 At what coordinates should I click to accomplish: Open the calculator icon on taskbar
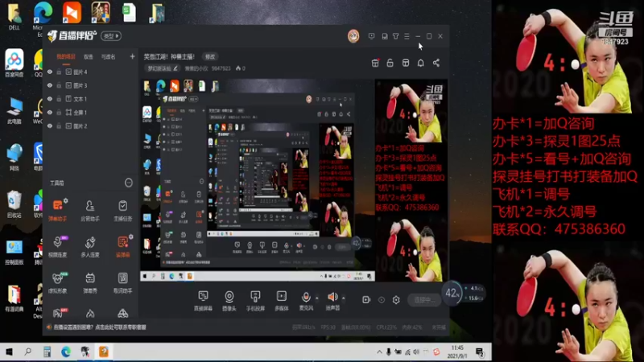tap(47, 352)
